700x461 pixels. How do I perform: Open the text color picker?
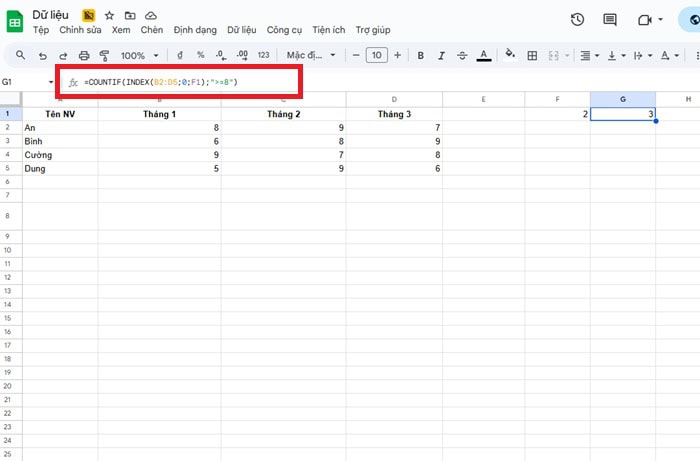click(483, 55)
